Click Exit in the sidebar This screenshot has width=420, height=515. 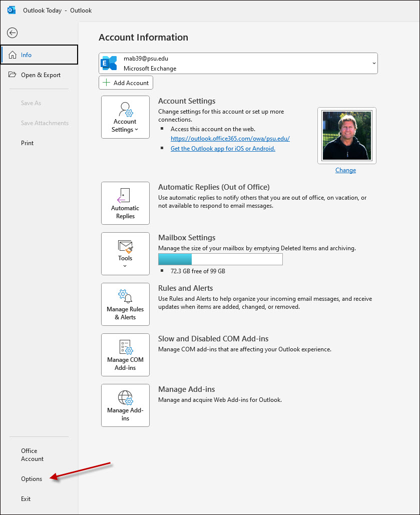tap(26, 499)
